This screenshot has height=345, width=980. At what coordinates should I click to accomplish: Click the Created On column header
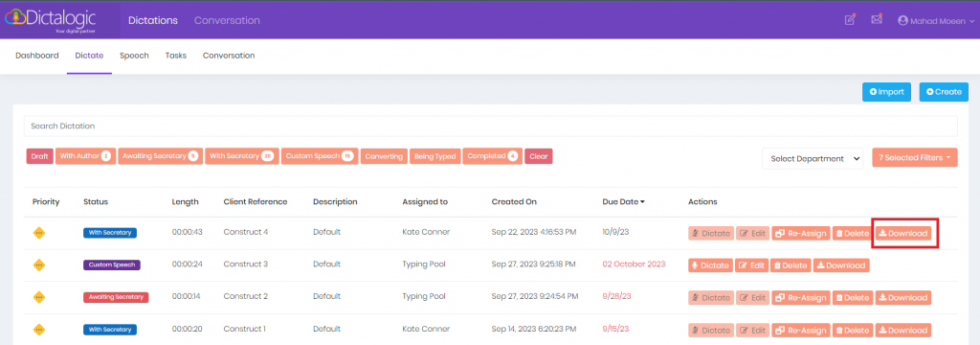click(514, 201)
